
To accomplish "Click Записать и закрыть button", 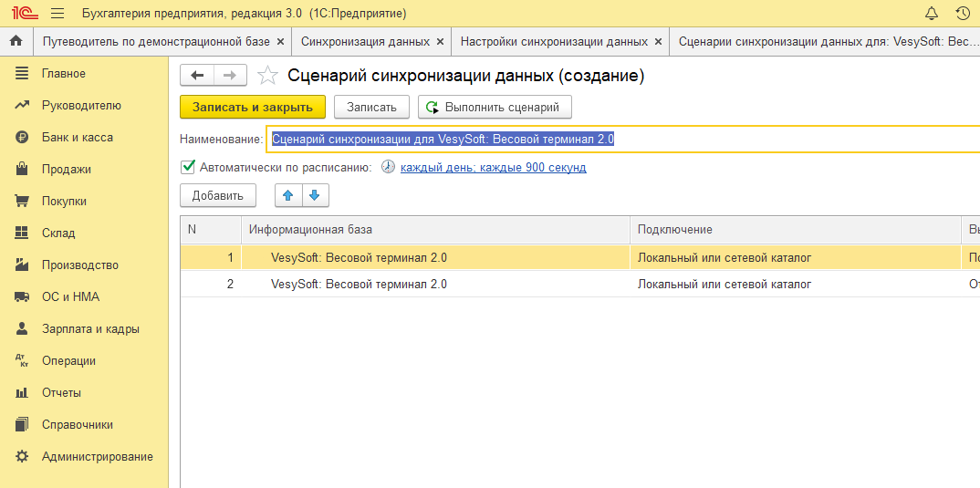I will coord(252,107).
